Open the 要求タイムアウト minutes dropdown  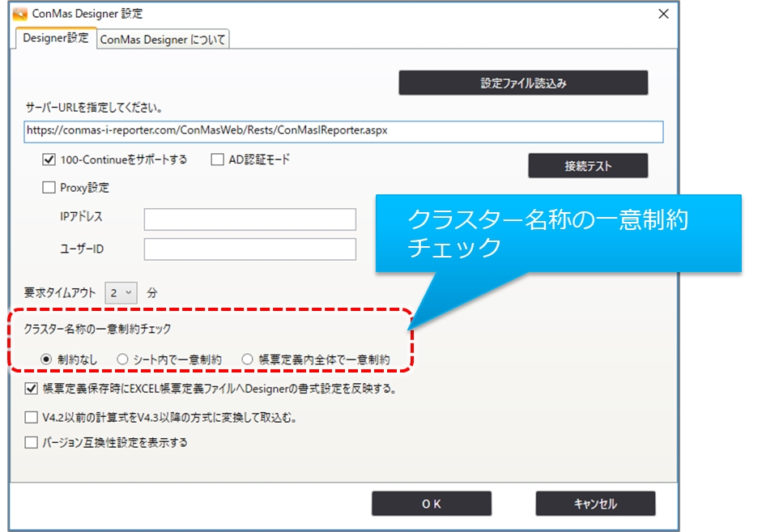[121, 293]
